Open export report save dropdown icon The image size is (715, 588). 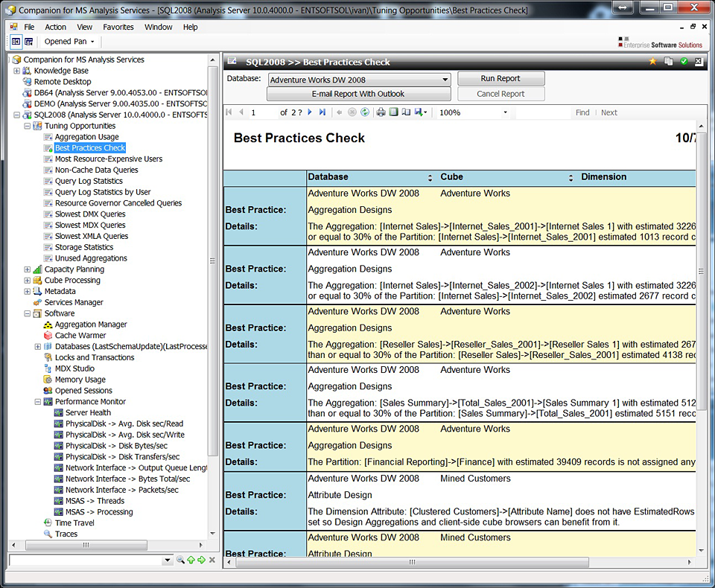pos(421,112)
